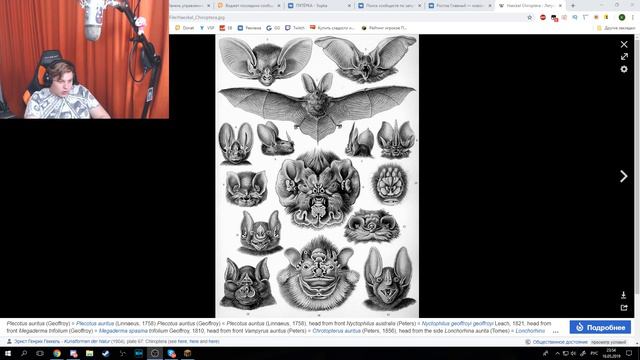This screenshot has width=640, height=360.
Task: Expand the Другие закладки bookmarks folder
Action: click(x=616, y=28)
